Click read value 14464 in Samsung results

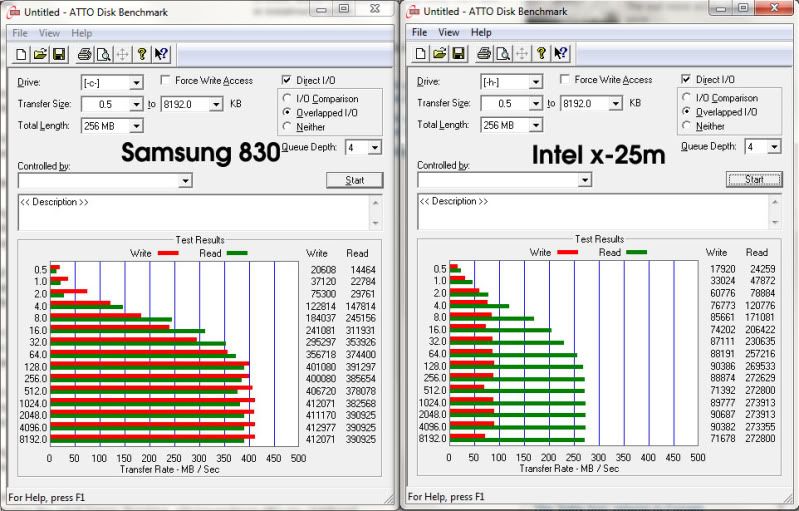point(363,270)
